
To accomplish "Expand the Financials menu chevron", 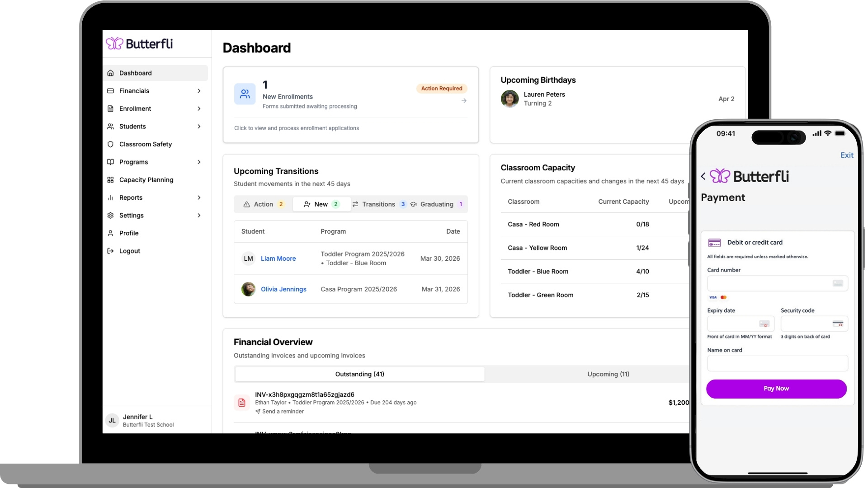I will click(x=199, y=91).
